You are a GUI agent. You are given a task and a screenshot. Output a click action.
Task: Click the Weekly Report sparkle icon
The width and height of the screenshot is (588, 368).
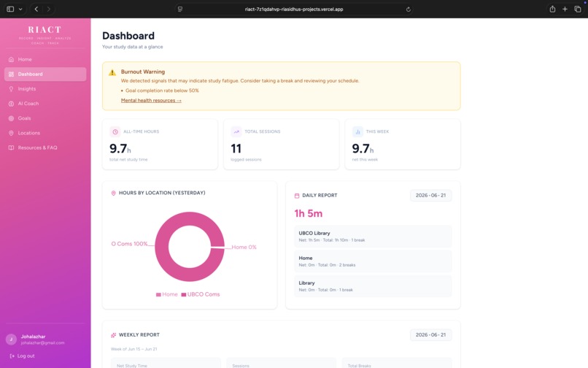113,335
